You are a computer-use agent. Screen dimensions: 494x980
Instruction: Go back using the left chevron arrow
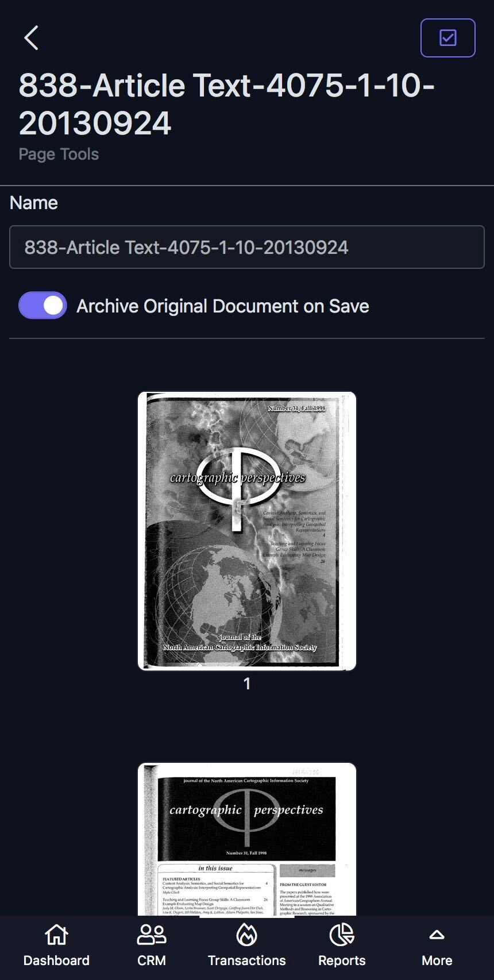coord(31,38)
